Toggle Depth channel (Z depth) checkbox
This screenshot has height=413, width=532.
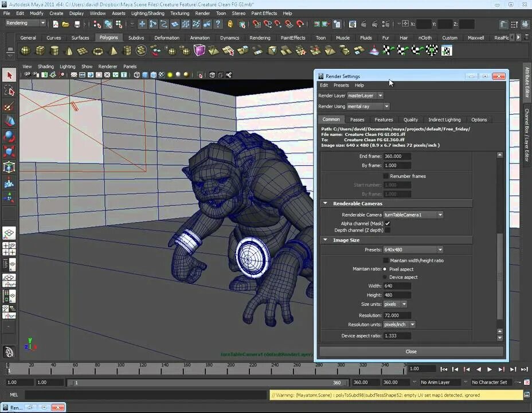387,230
